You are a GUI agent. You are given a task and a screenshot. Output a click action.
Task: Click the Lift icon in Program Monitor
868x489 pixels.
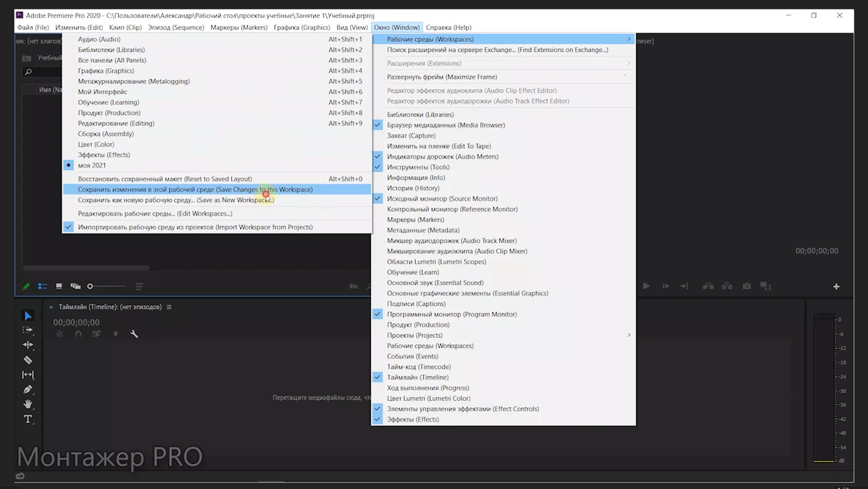708,286
